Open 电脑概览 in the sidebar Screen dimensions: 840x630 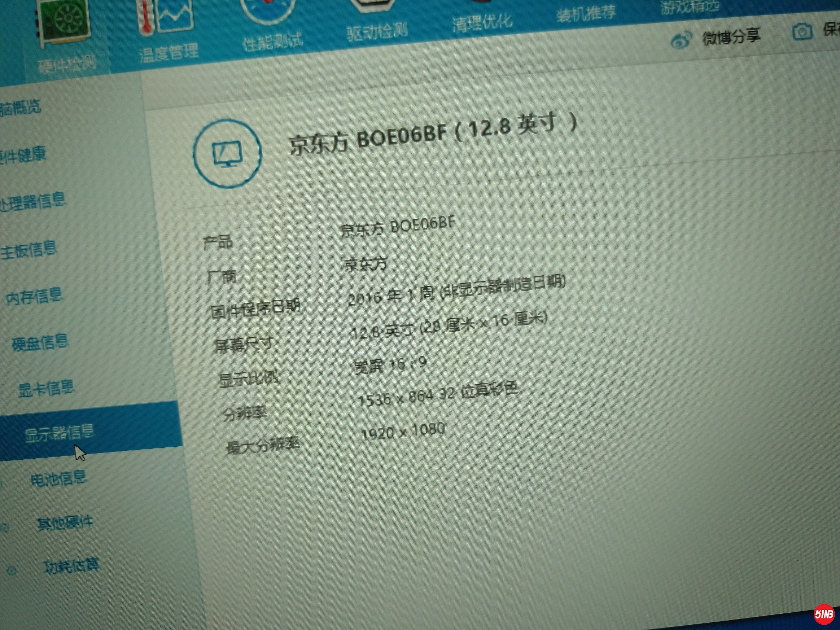(x=20, y=108)
